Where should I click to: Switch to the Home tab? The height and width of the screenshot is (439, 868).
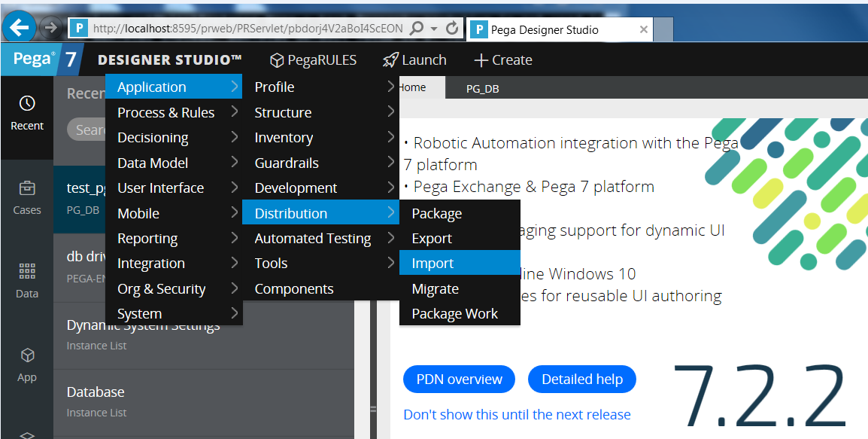(x=421, y=87)
